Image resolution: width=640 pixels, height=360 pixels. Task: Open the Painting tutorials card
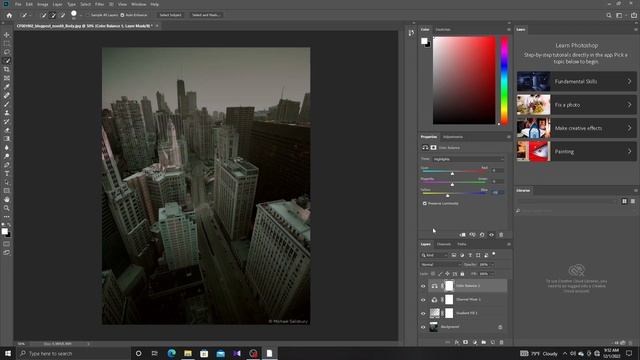pos(576,151)
